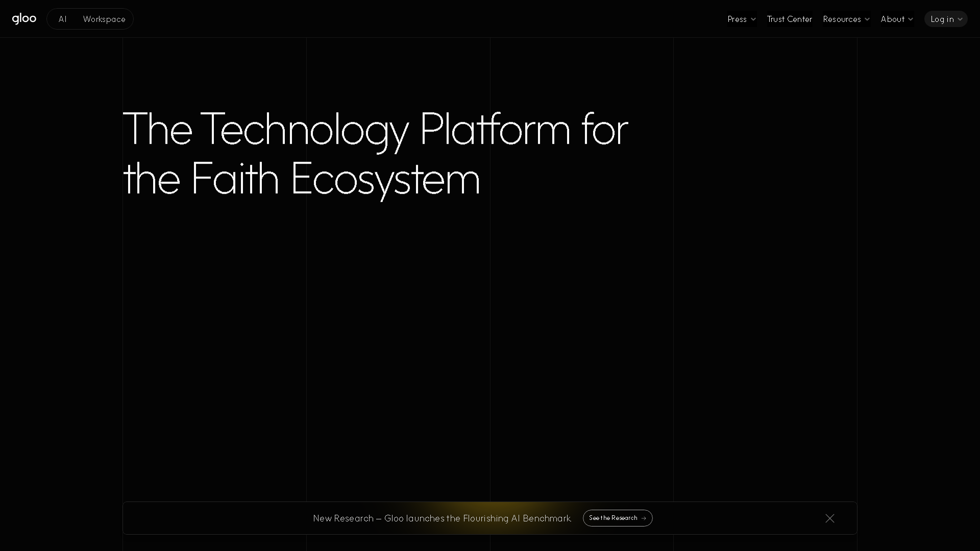Image resolution: width=980 pixels, height=551 pixels.
Task: Switch to the AI tab
Action: point(62,19)
